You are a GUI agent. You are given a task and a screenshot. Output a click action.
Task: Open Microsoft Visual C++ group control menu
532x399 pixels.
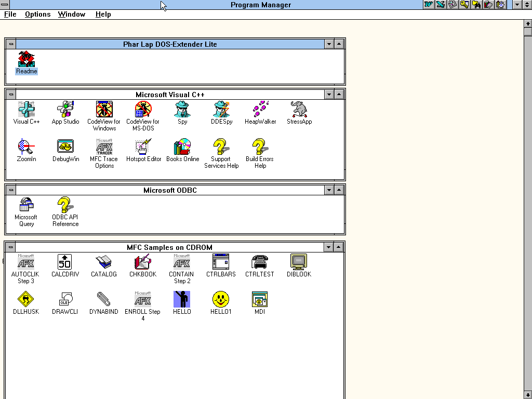coord(11,95)
